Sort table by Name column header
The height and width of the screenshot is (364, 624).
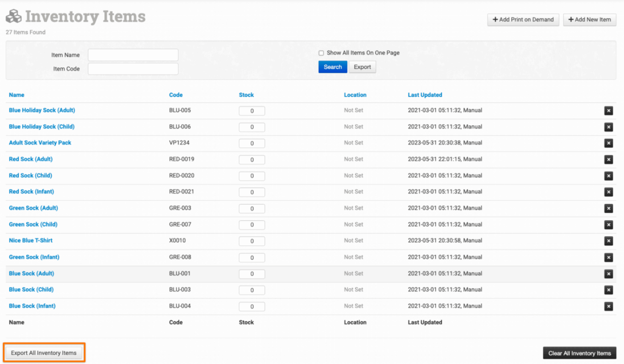tap(16, 95)
